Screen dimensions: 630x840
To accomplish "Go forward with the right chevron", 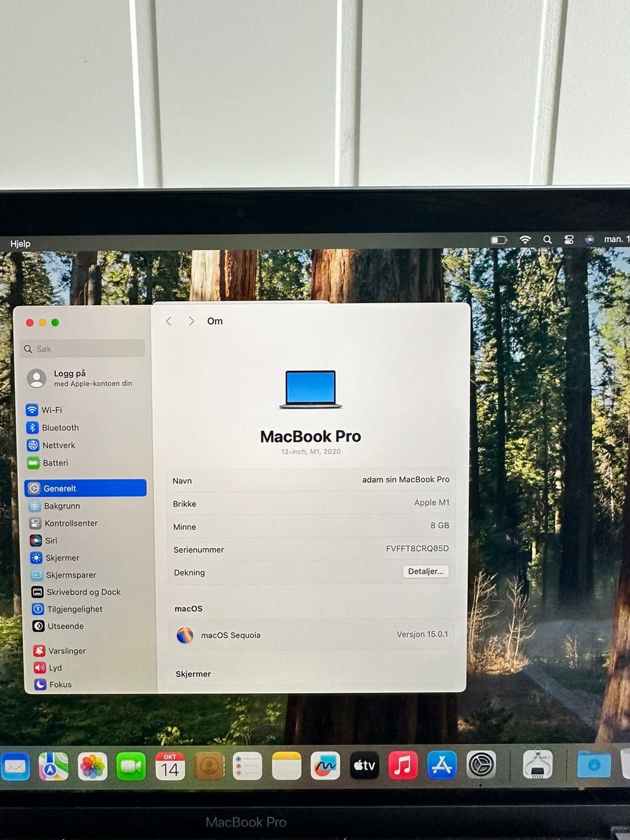I will tap(191, 321).
